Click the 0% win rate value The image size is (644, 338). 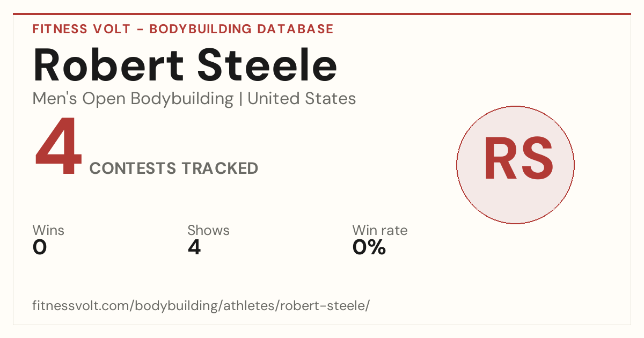(x=369, y=247)
